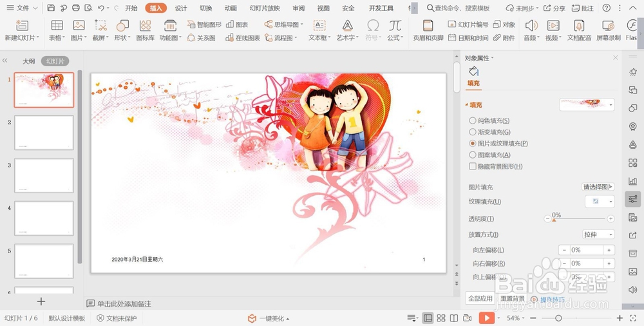Switch to 大纲 outline tab

(x=29, y=61)
